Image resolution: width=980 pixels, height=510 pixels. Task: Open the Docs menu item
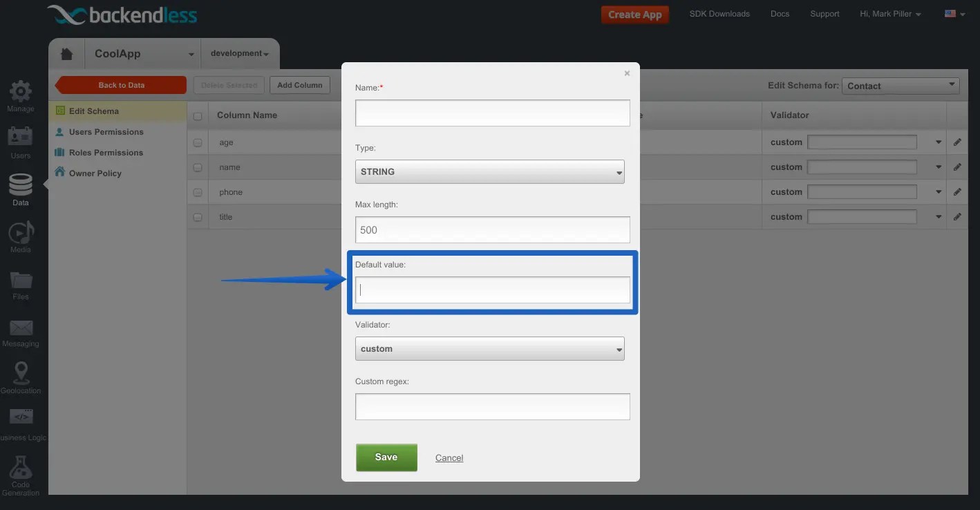pyautogui.click(x=780, y=13)
